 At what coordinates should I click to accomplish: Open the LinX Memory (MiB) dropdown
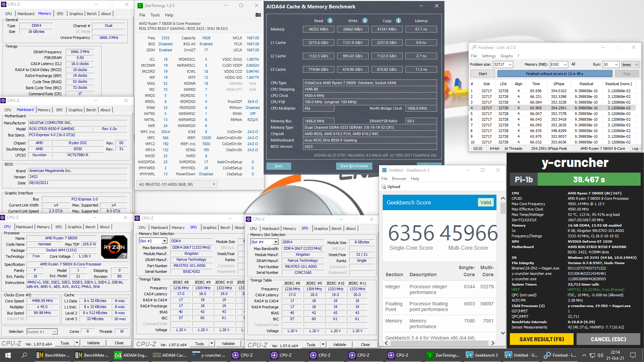[x=565, y=64]
